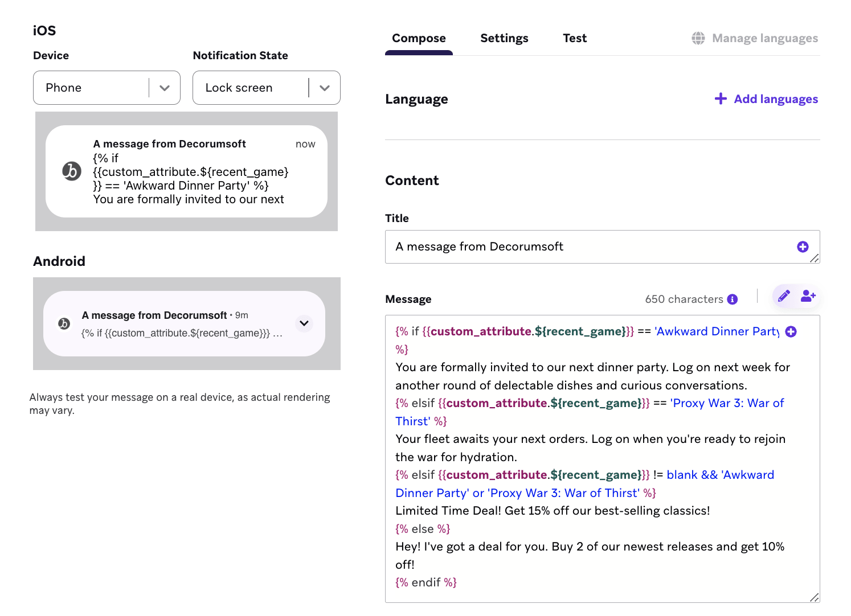Click the plus icon in Title field

pyautogui.click(x=803, y=247)
